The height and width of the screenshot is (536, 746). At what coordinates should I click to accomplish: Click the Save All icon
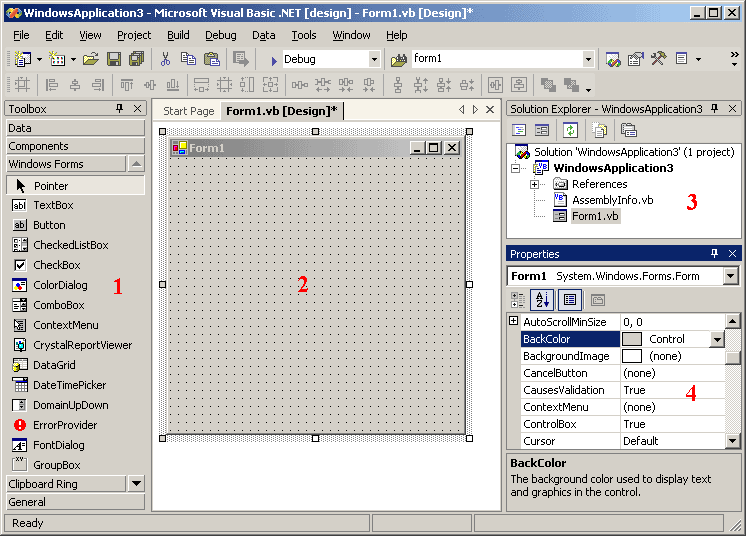click(x=137, y=59)
